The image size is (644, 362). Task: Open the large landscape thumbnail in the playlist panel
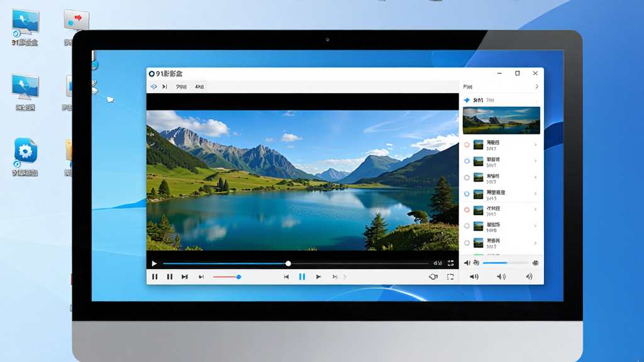(501, 120)
